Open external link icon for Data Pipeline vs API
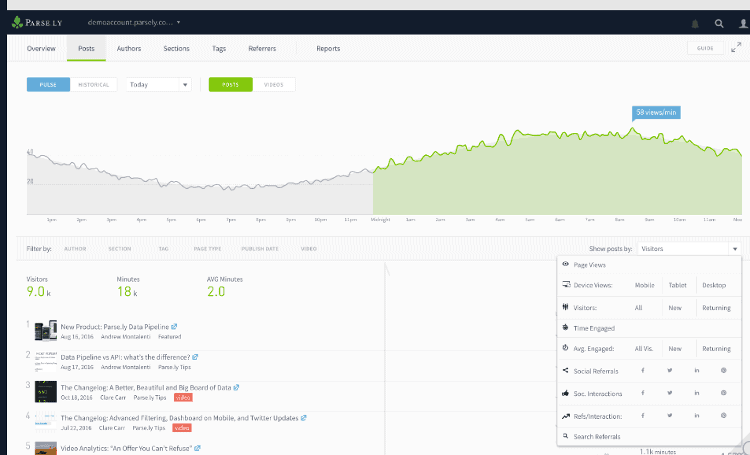Screen dimensions: 750x455 195,357
